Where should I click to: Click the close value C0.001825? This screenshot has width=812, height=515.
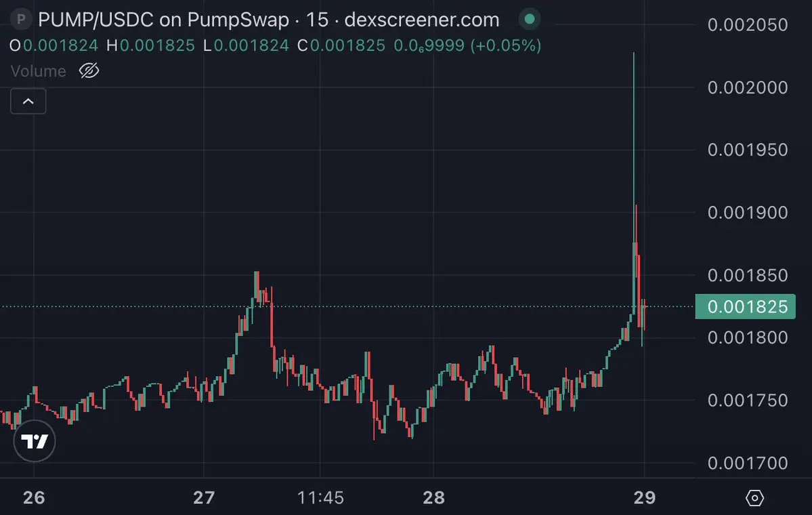(341, 45)
